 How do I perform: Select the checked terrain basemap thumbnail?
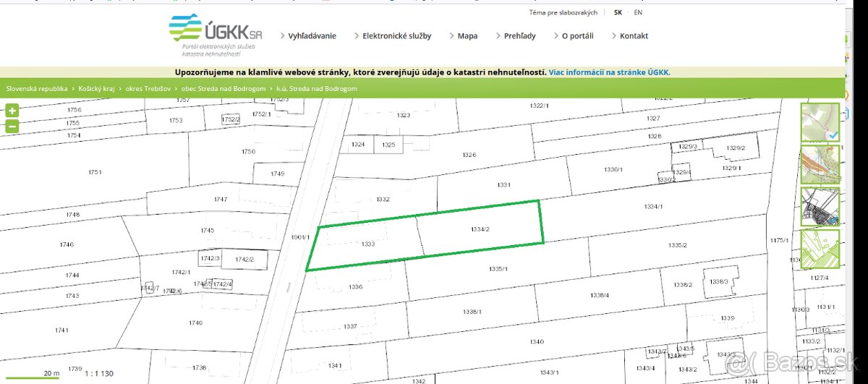(820, 123)
